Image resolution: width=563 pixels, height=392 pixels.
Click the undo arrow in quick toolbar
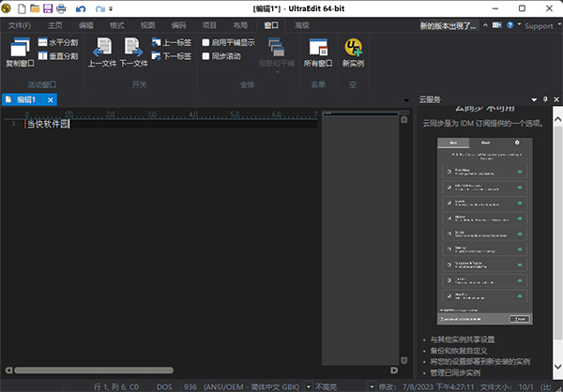coord(81,8)
